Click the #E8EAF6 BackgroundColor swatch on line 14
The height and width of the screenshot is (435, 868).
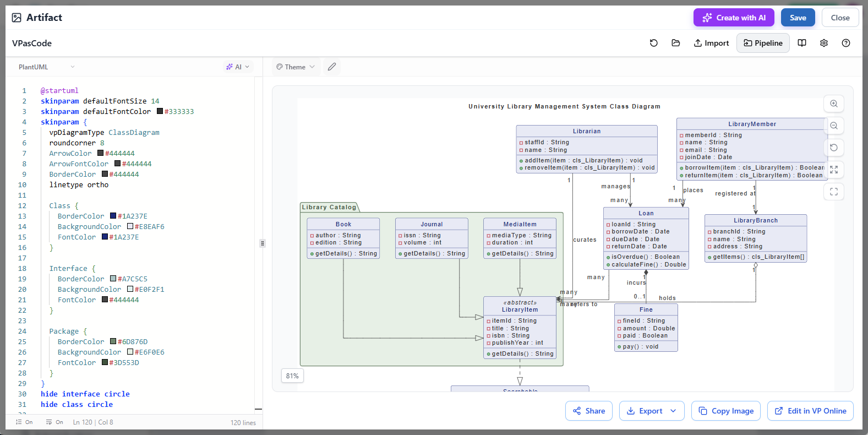point(130,226)
